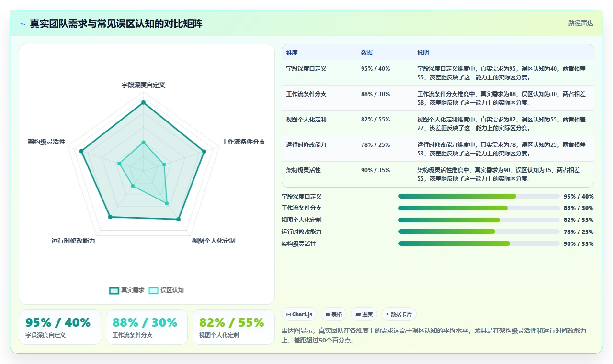613x364 pixels.
Task: Open the 95% / 40% 字段深度自定义 data card
Action: pyautogui.click(x=60, y=327)
